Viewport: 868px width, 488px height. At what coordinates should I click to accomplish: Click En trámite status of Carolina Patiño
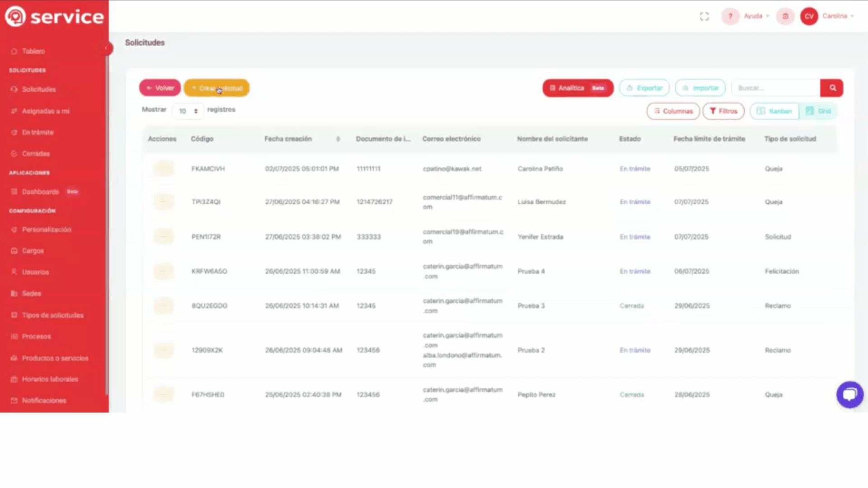click(635, 169)
